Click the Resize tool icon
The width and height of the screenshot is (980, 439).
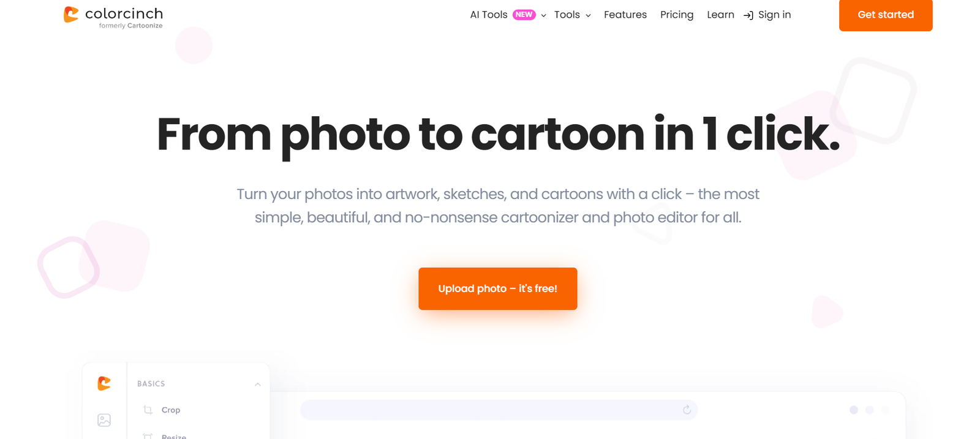coord(148,435)
